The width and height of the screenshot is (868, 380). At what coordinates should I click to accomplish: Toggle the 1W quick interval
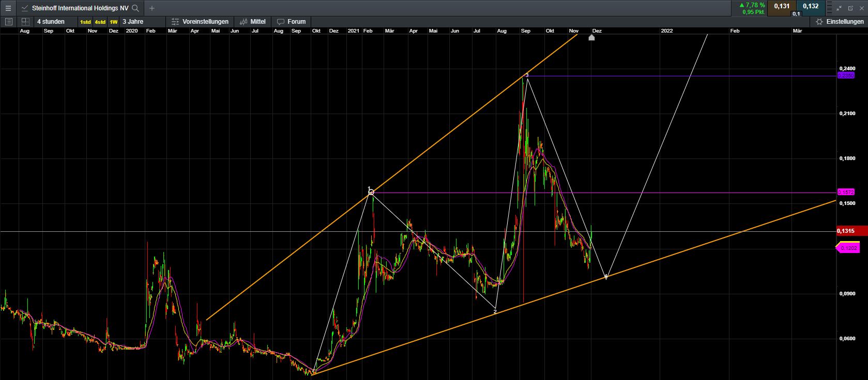pyautogui.click(x=113, y=22)
